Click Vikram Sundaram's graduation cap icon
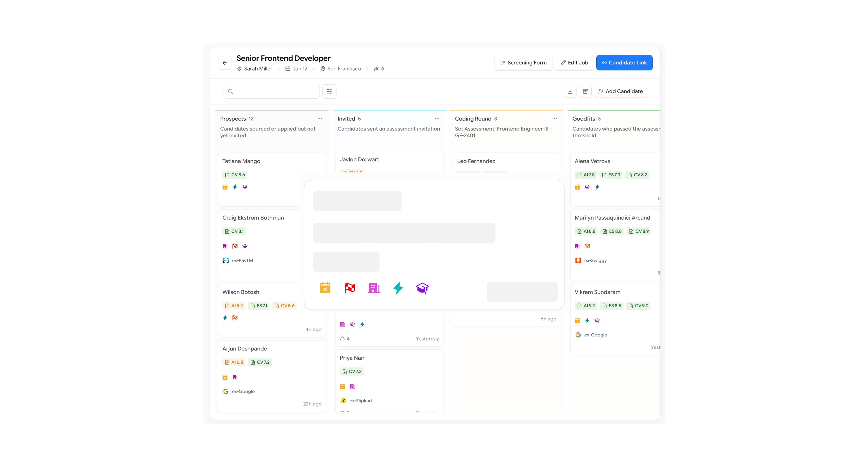The width and height of the screenshot is (868, 467). [x=597, y=320]
